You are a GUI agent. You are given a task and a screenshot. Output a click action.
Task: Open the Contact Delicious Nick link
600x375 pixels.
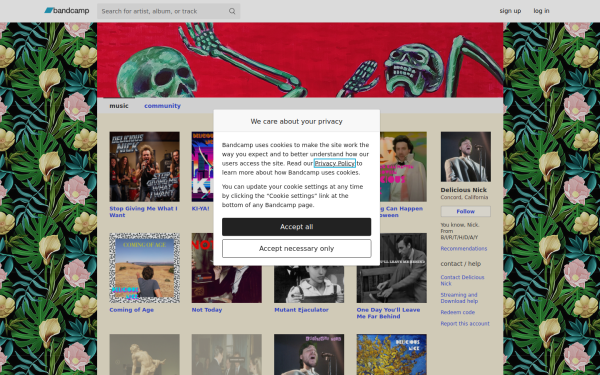(x=462, y=280)
